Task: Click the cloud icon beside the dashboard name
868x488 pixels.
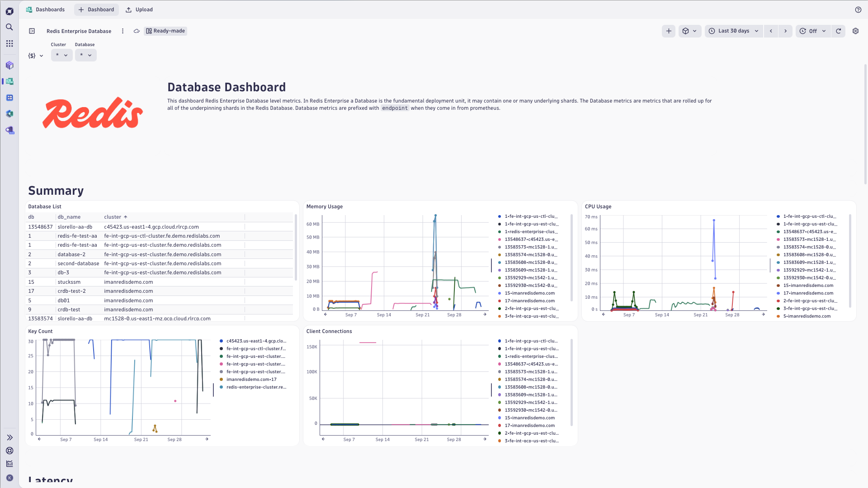Action: [137, 31]
